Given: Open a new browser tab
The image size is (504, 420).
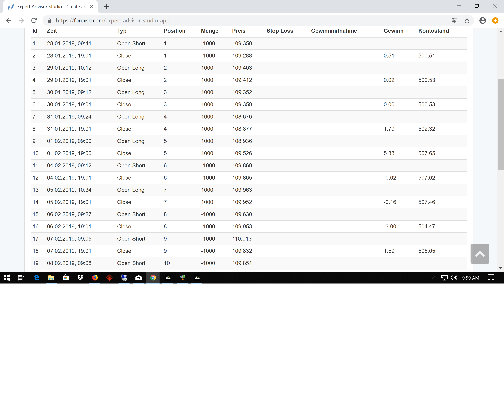Looking at the screenshot, I should click(x=106, y=7).
